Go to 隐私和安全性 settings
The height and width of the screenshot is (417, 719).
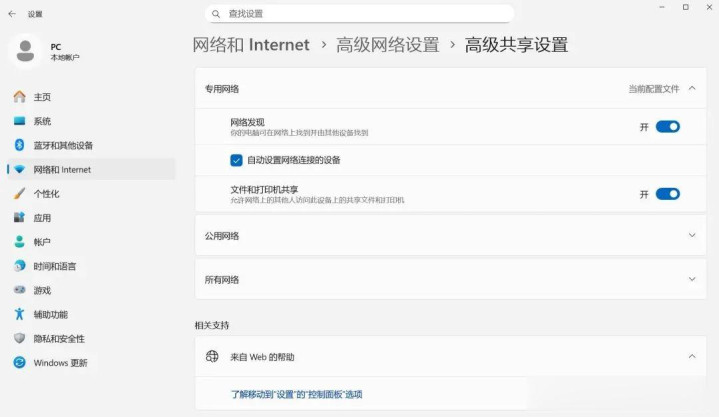[91, 339]
